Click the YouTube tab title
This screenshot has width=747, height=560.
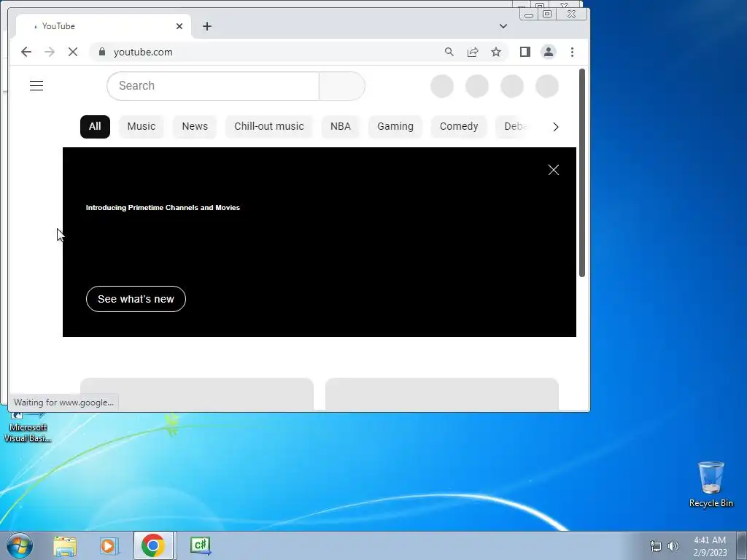[x=58, y=26]
